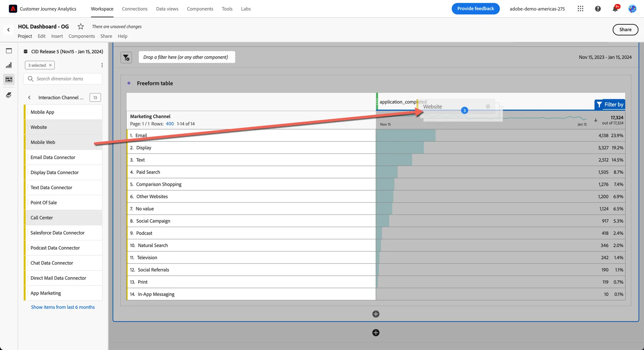The width and height of the screenshot is (644, 350).
Task: Open the notifications bell
Action: 615,9
